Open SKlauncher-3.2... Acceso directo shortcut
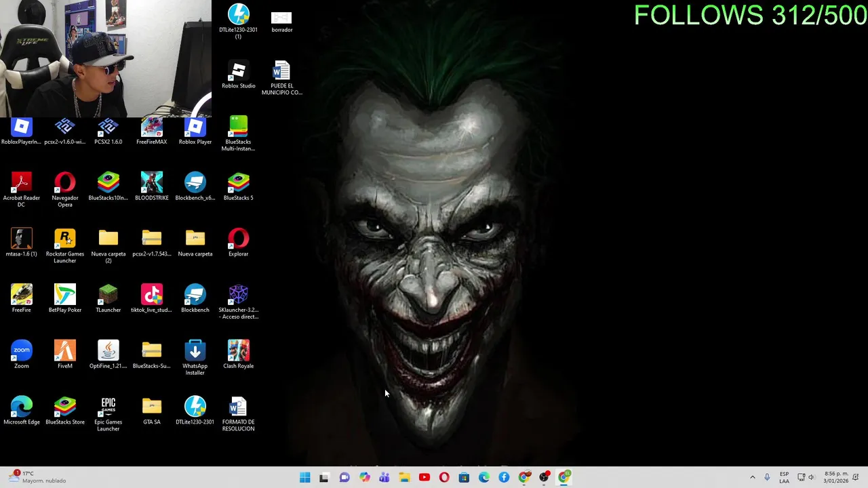868x488 pixels. (238, 302)
